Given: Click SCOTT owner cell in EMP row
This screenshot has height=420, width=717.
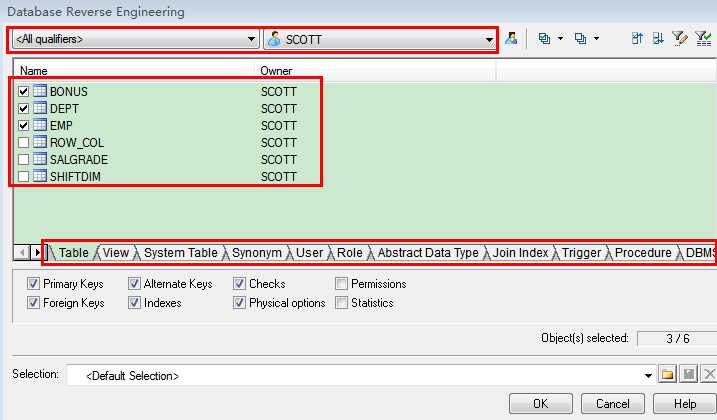Looking at the screenshot, I should coord(278,126).
